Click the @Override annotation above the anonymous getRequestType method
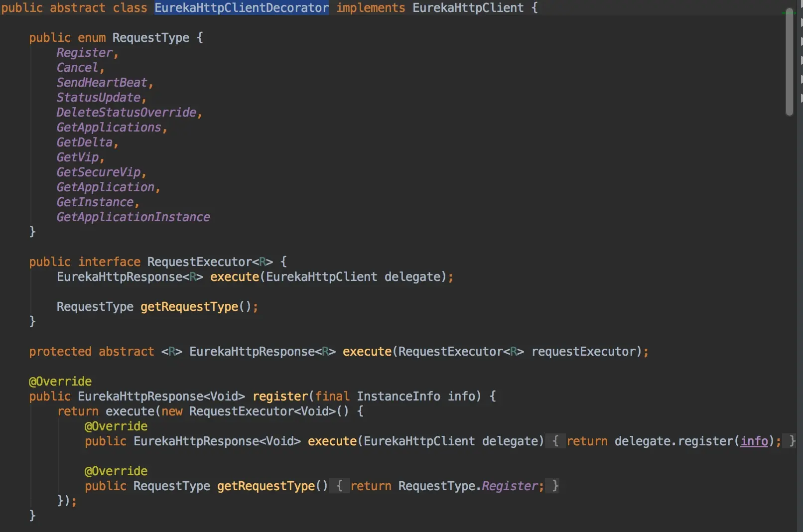 click(116, 471)
